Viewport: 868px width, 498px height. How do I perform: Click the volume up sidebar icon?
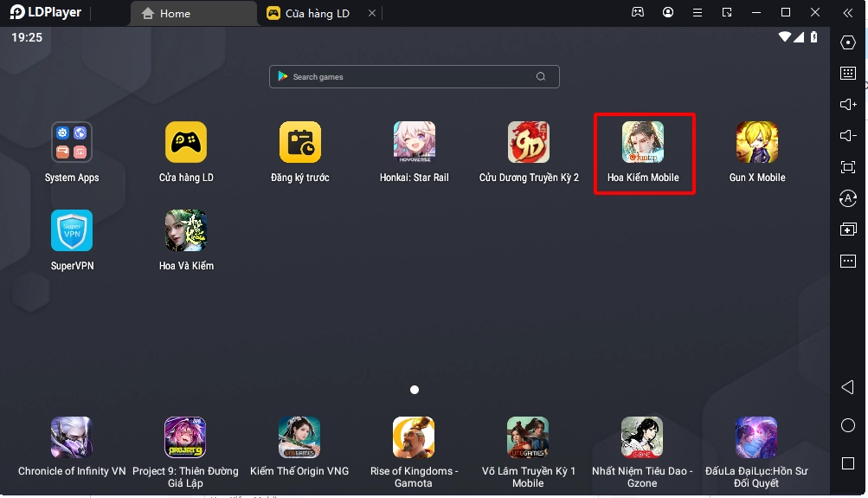pyautogui.click(x=847, y=104)
